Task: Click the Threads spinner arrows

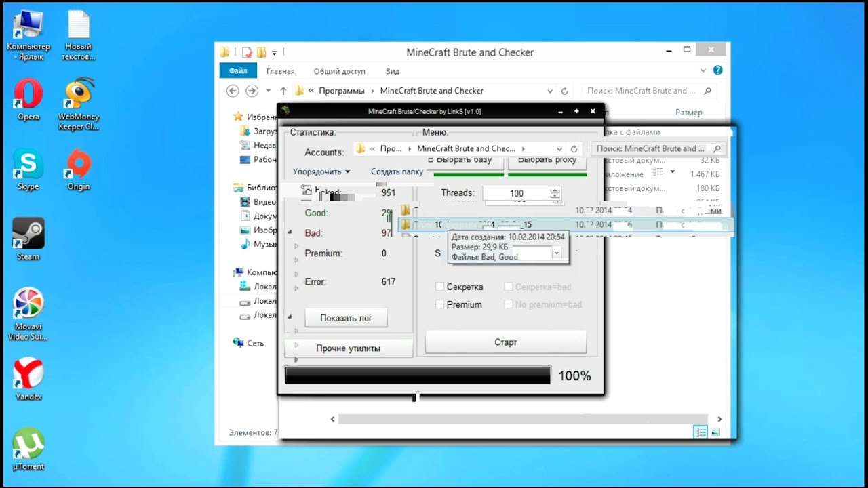Action: tap(556, 195)
